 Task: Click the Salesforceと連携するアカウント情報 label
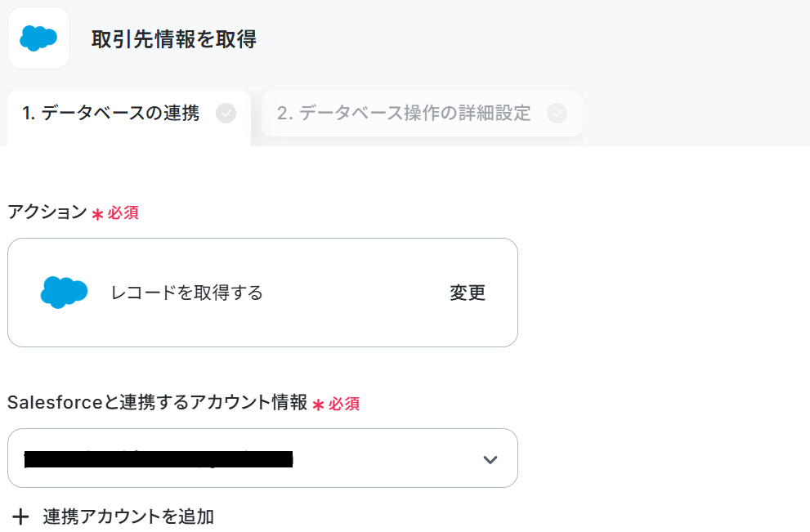pos(158,402)
